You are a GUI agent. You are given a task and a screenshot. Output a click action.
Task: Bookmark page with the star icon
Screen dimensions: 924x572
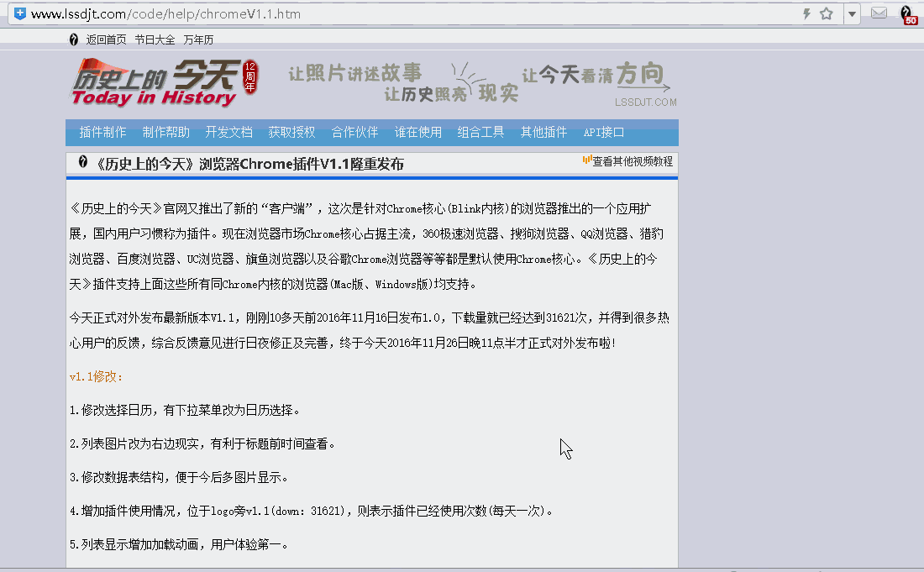coord(827,13)
